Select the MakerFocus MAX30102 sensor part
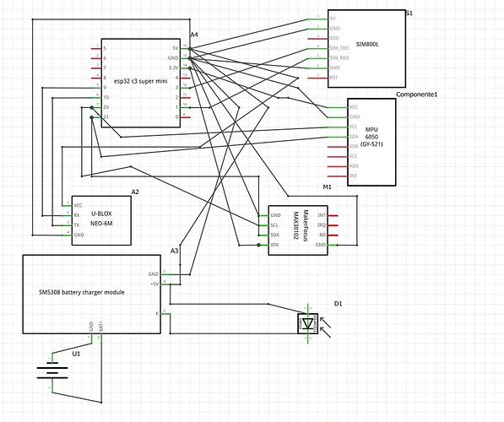 tap(298, 230)
